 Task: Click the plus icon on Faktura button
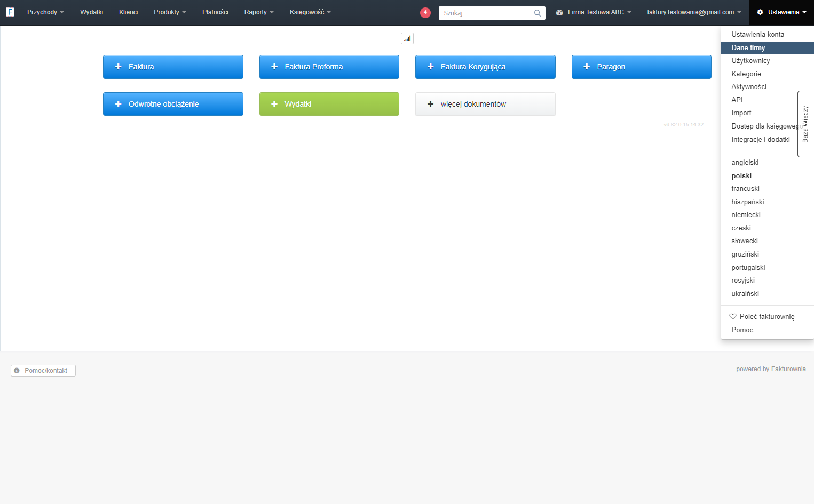118,67
